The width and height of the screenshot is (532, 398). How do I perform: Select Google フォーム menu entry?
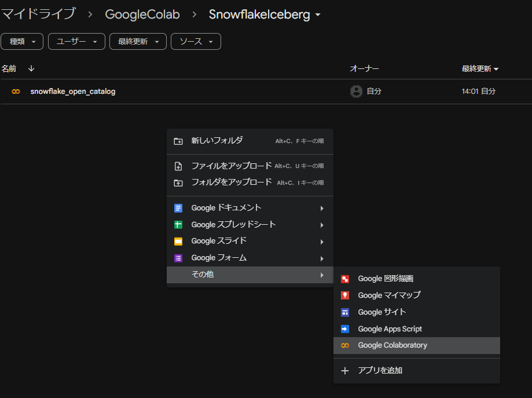click(250, 258)
